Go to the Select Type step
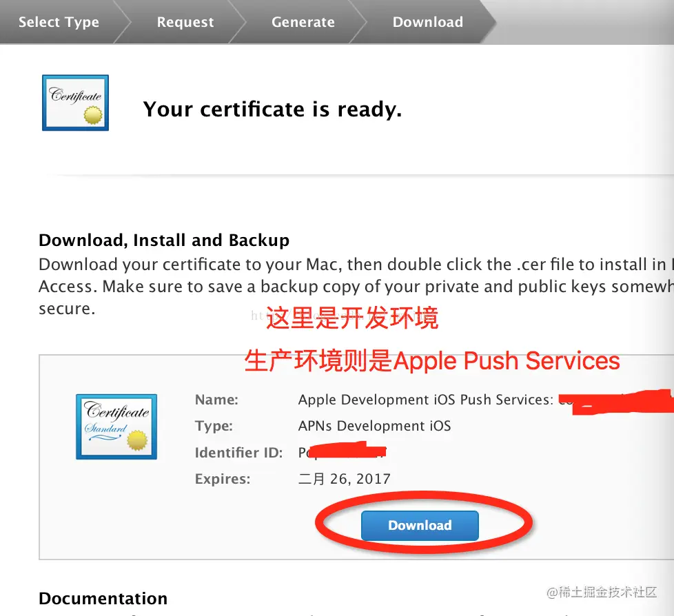This screenshot has height=616, width=674. [59, 22]
